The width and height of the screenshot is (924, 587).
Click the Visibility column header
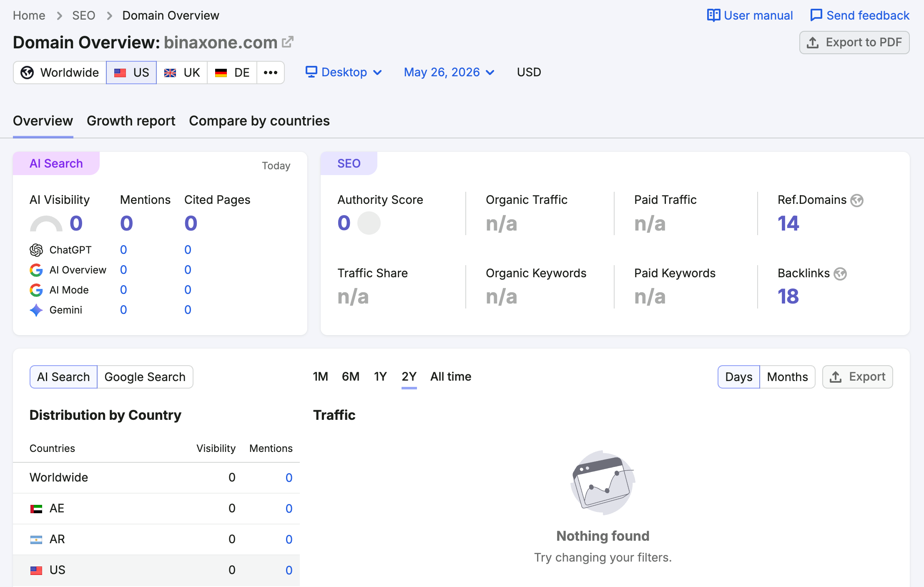pos(216,448)
